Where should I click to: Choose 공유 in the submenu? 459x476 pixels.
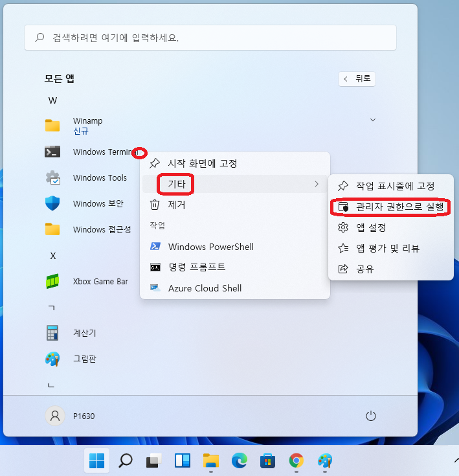[x=391, y=269]
